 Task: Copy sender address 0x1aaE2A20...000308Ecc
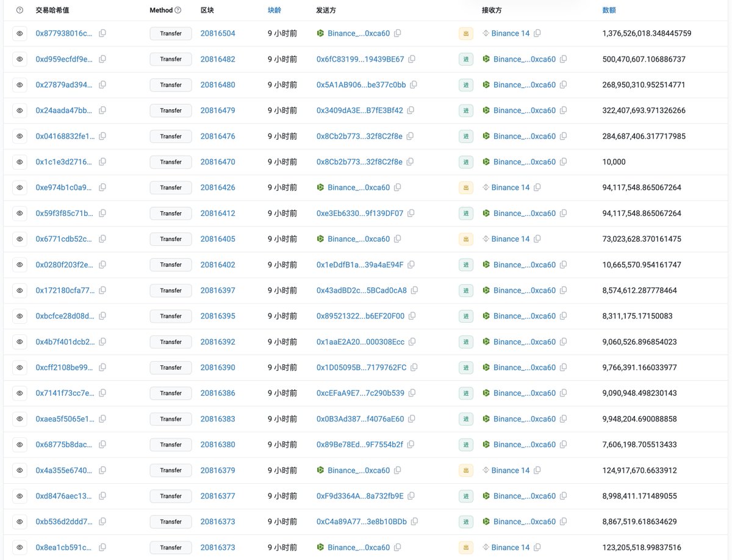pos(412,342)
